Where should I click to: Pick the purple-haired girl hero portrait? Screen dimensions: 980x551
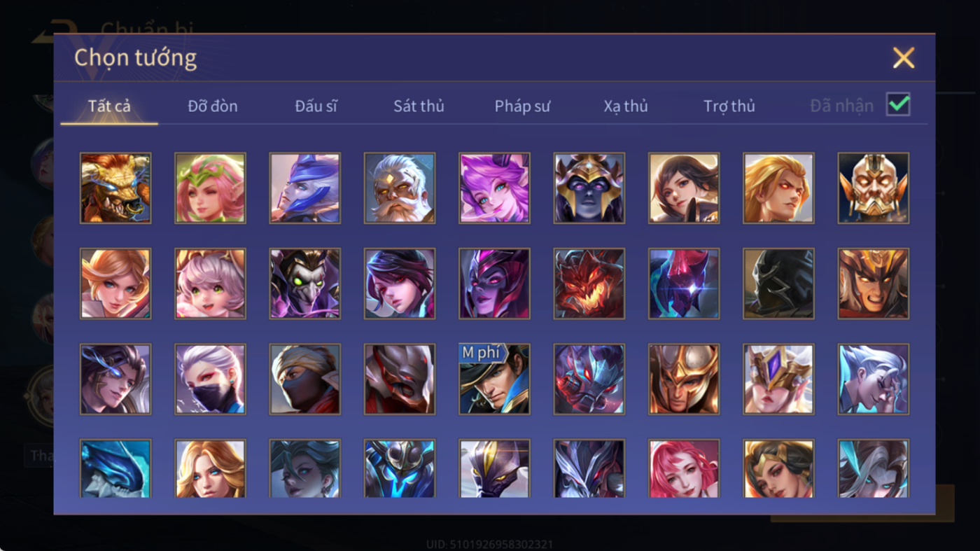(494, 188)
